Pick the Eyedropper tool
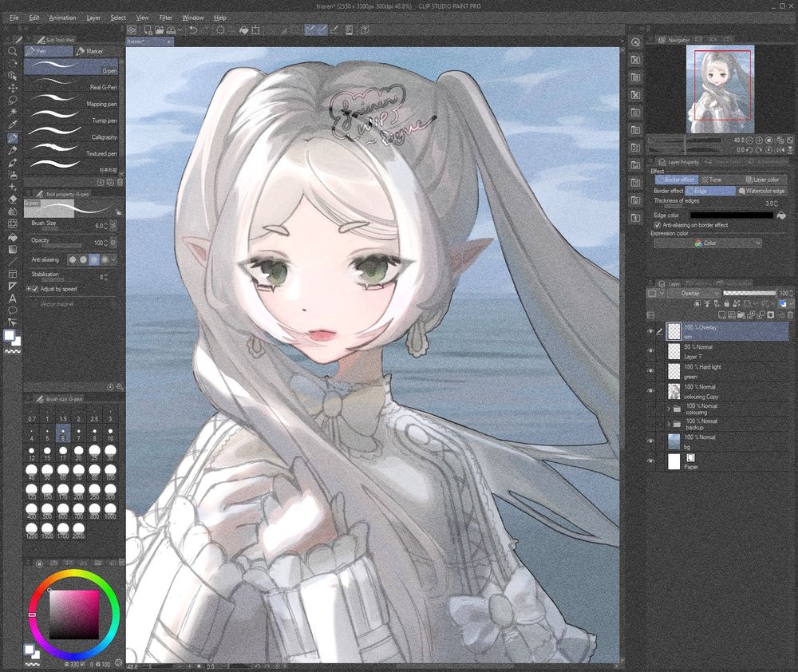Viewport: 798px width, 672px height. [x=12, y=125]
